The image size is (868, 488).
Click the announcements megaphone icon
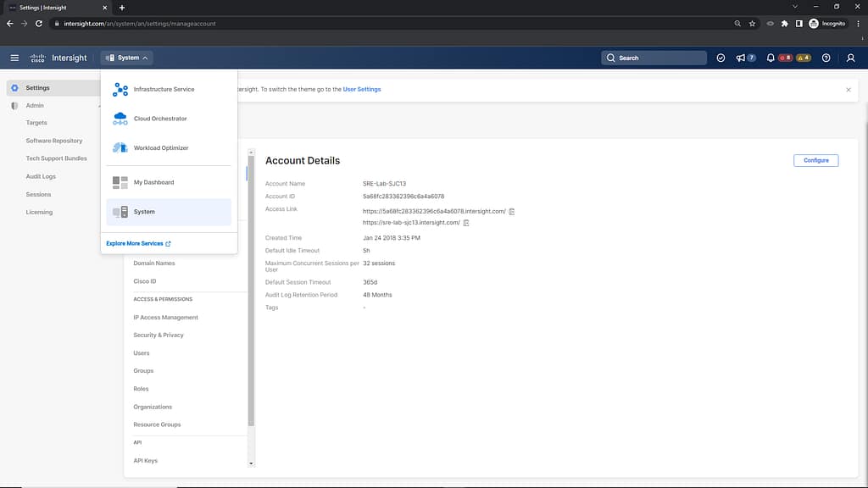pos(740,58)
